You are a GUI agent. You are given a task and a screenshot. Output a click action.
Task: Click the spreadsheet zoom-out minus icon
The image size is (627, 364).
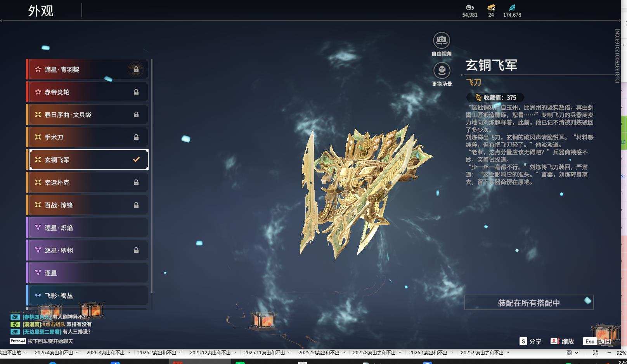(x=609, y=353)
